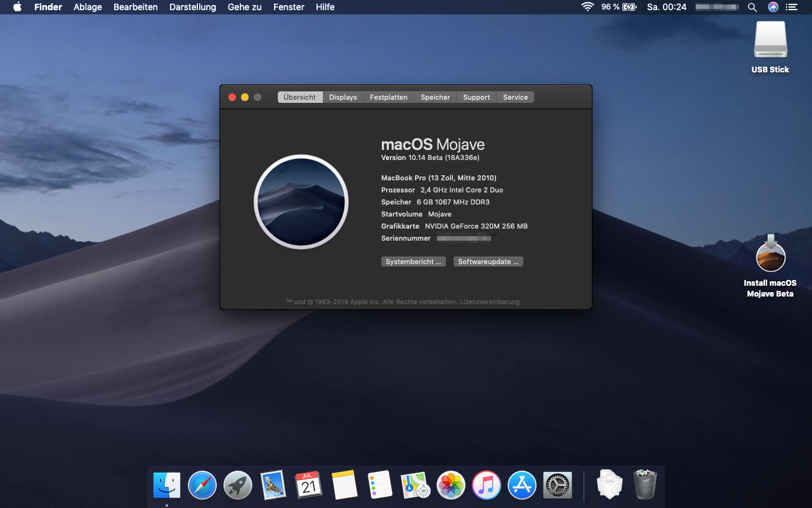Image resolution: width=812 pixels, height=508 pixels.
Task: Open the Gehe zu menu
Action: 245,7
